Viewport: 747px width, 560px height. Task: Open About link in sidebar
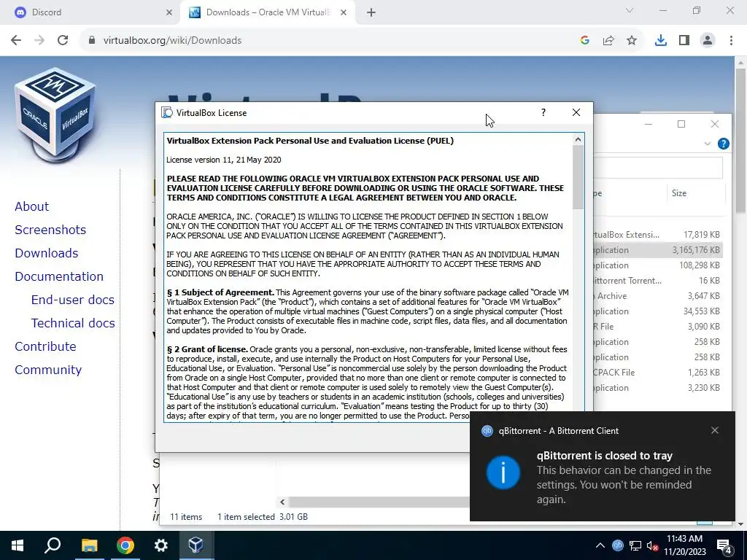(x=31, y=206)
